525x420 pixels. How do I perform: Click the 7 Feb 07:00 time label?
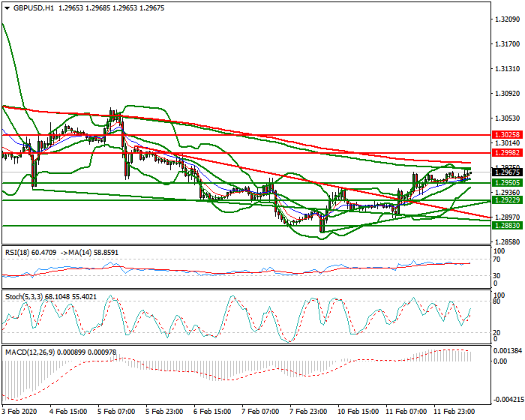[x=260, y=411]
